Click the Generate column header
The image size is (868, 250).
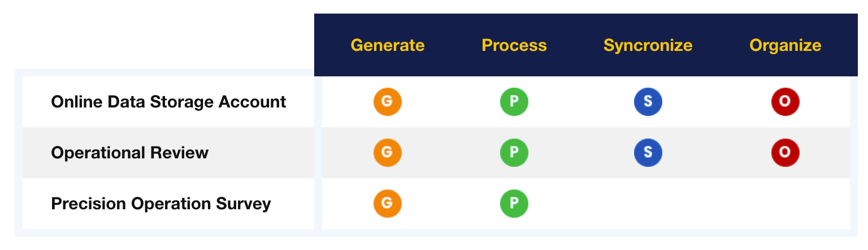[388, 45]
